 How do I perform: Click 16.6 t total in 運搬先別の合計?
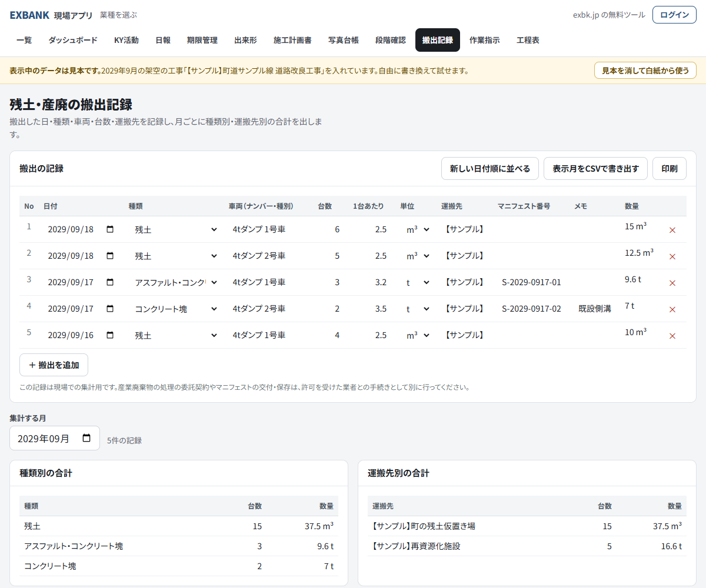pos(671,546)
